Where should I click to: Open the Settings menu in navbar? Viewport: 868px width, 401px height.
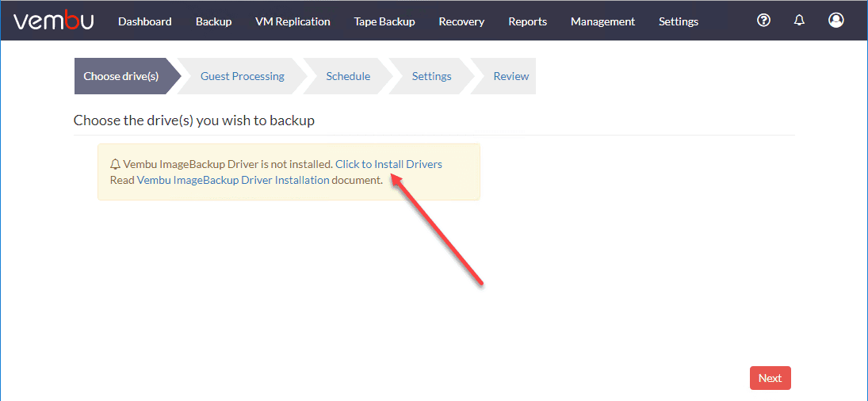click(x=678, y=21)
